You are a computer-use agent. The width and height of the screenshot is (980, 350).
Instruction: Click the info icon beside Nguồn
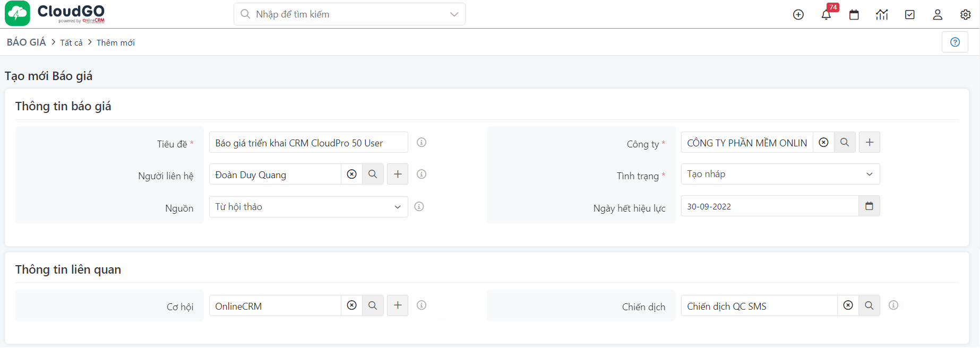[x=419, y=206]
